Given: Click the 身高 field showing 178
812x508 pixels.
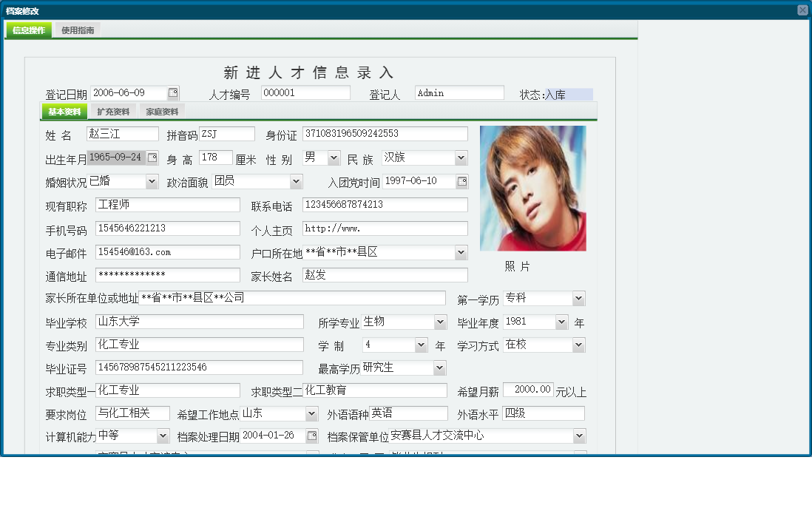Looking at the screenshot, I should (x=216, y=158).
